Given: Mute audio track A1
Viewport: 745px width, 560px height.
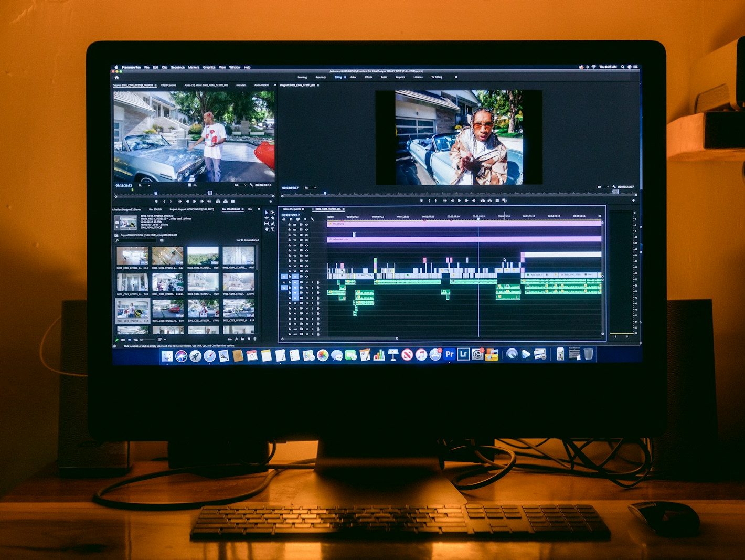Looking at the screenshot, I should click(307, 282).
